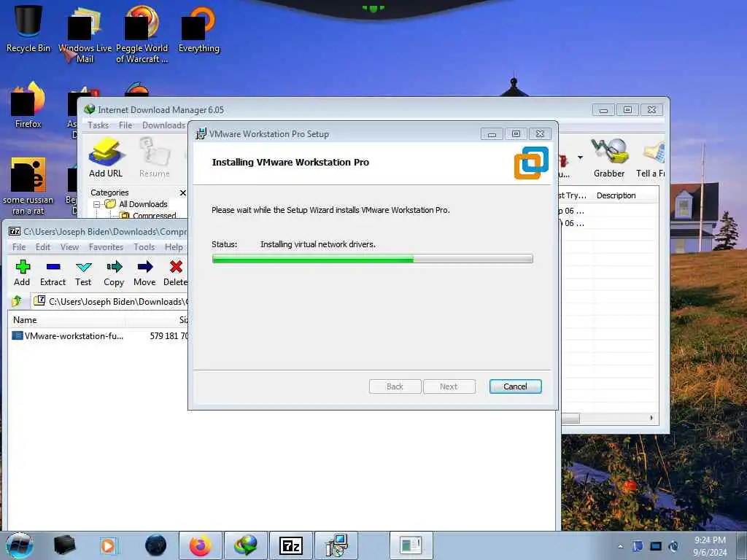Image resolution: width=747 pixels, height=560 pixels.
Task: Click the Tell a Friend icon in IDM
Action: tap(651, 157)
